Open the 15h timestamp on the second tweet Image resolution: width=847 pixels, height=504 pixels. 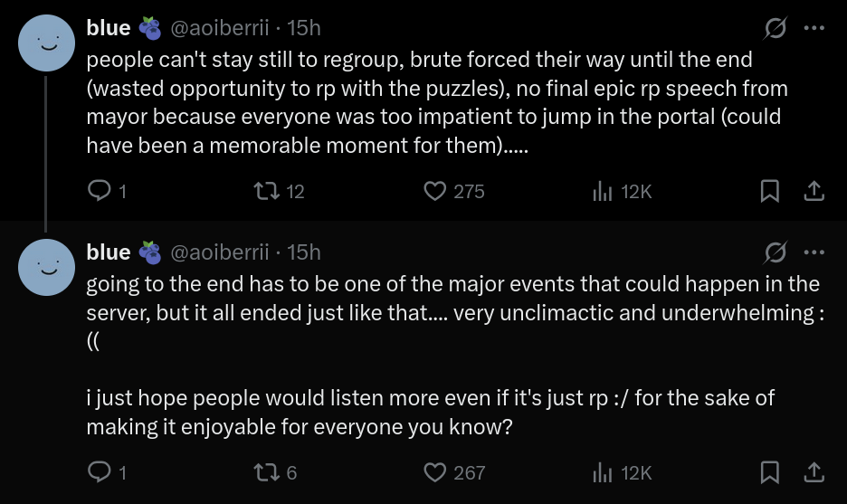click(x=303, y=252)
